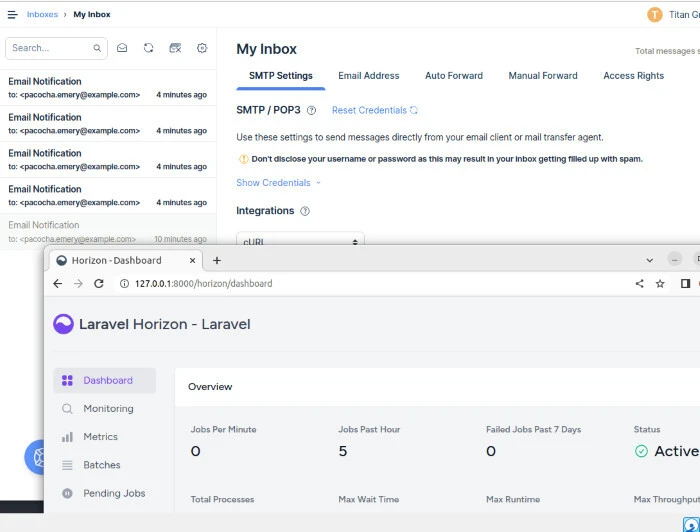Click the Laravel Horizon logo
The image size is (700, 532).
pos(63,324)
